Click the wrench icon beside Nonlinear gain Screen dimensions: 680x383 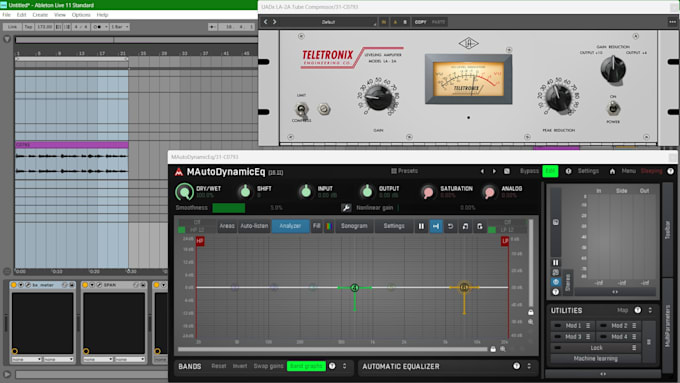tap(346, 208)
